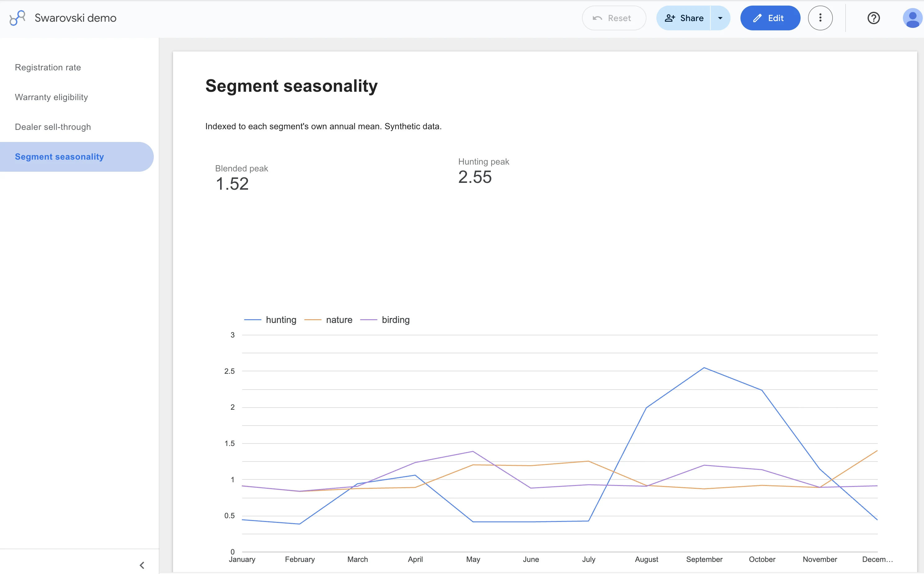Image resolution: width=924 pixels, height=574 pixels.
Task: Click the nature line endpoint at December
Action: click(877, 451)
